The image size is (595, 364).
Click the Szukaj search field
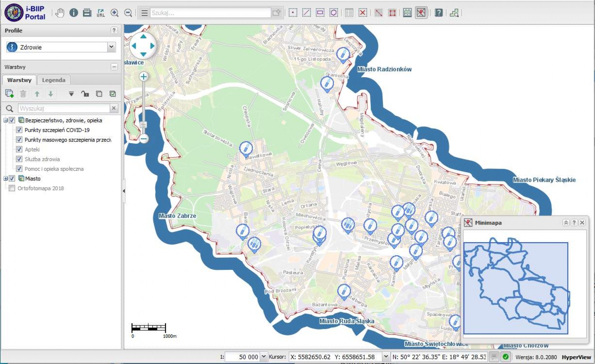click(x=210, y=13)
